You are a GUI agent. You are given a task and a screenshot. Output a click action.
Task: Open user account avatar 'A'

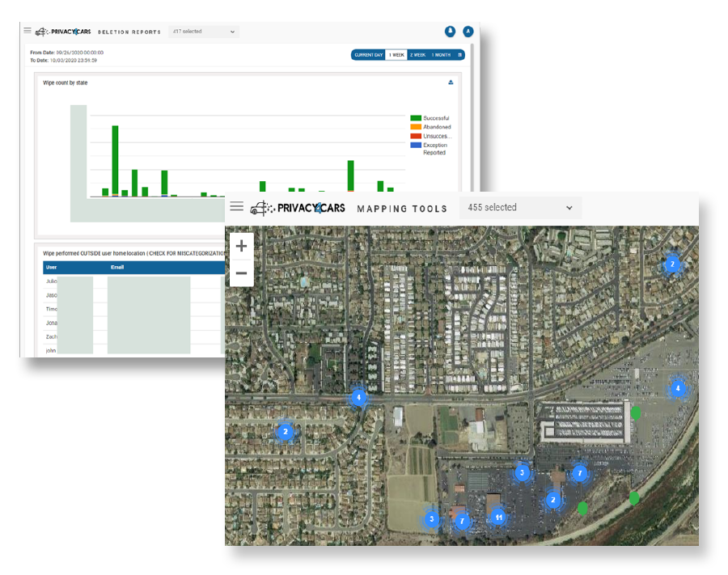(468, 31)
